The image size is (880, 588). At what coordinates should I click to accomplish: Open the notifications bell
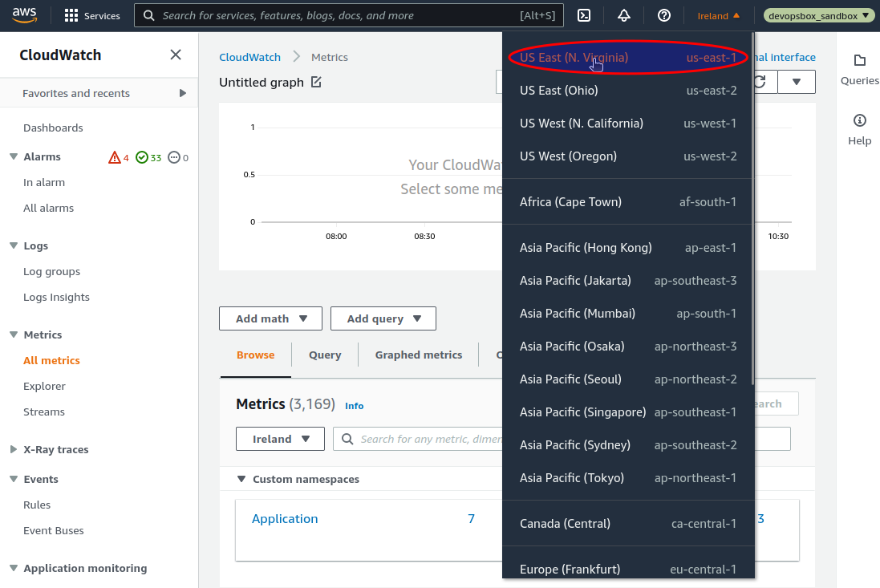623,14
